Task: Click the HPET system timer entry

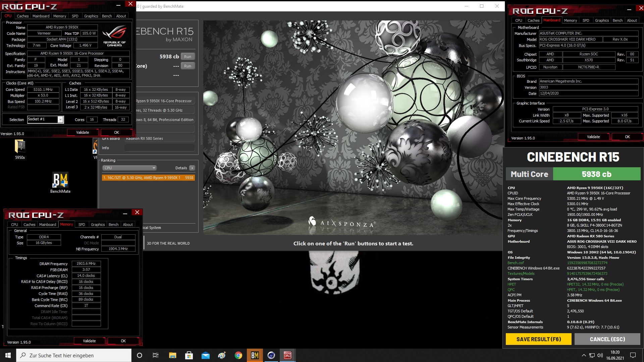Action: click(512, 284)
